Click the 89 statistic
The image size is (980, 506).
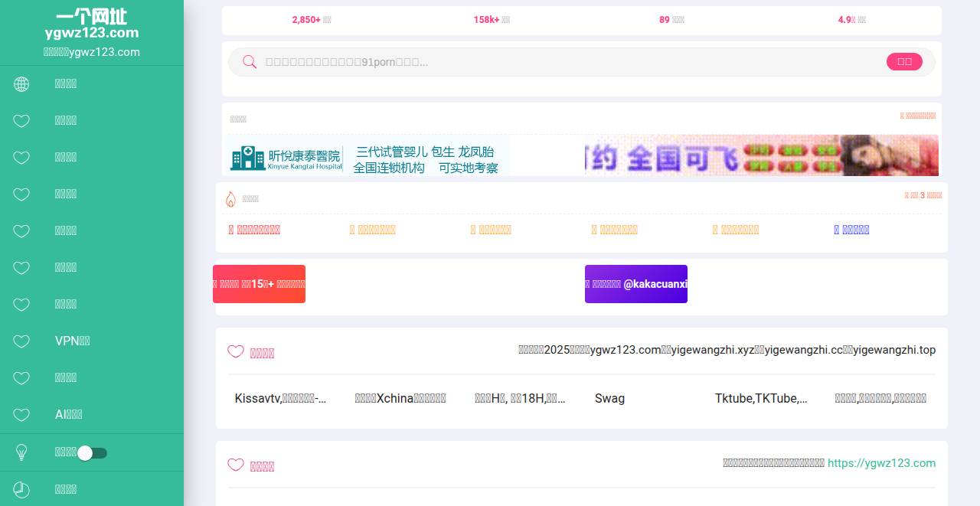671,20
